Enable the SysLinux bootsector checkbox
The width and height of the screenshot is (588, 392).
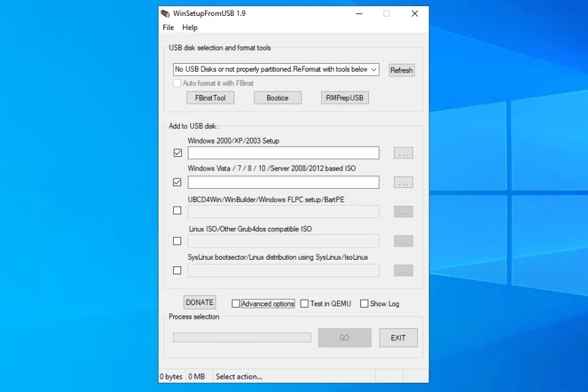pos(177,270)
